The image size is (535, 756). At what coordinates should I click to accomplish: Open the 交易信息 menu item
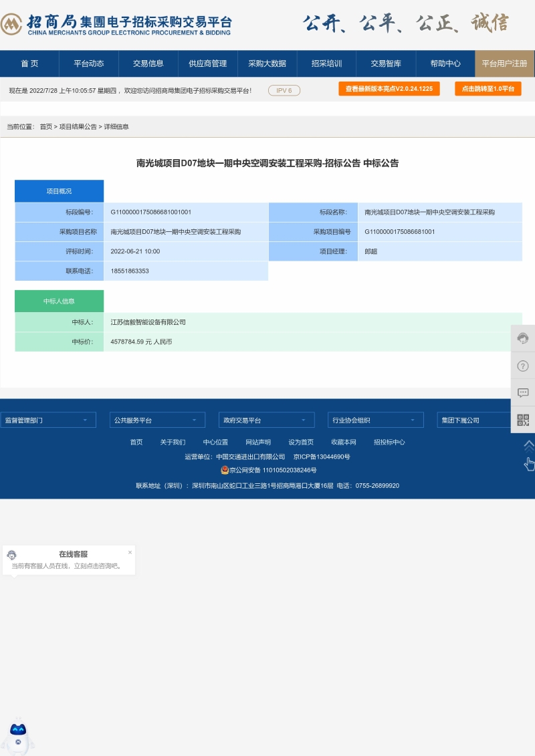[148, 64]
